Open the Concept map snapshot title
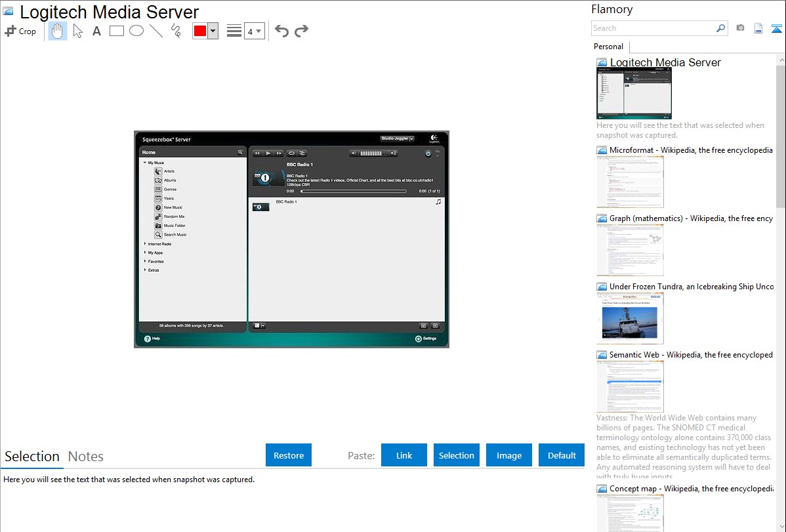The height and width of the screenshot is (532, 786). click(x=691, y=488)
